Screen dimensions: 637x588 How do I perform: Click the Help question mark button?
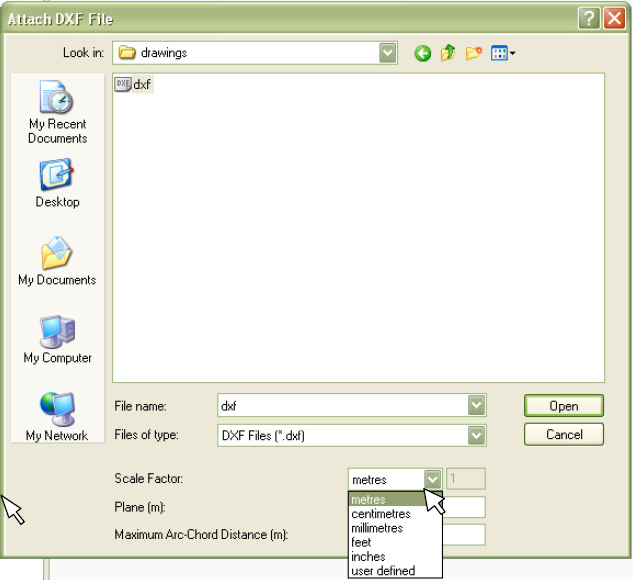pos(588,18)
